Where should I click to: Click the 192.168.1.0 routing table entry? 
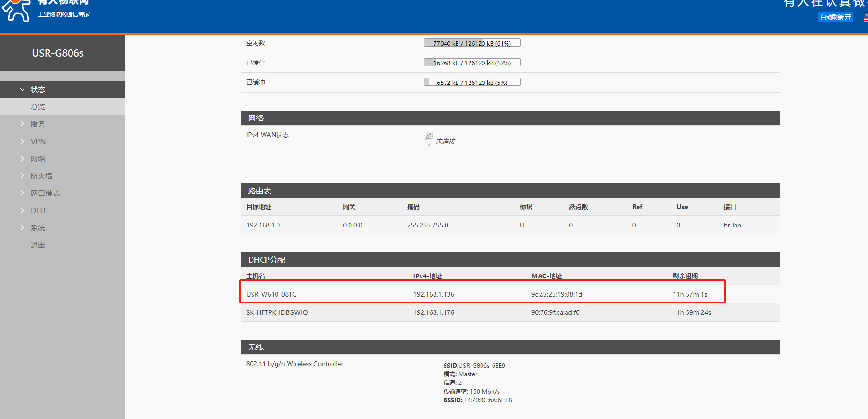(263, 225)
